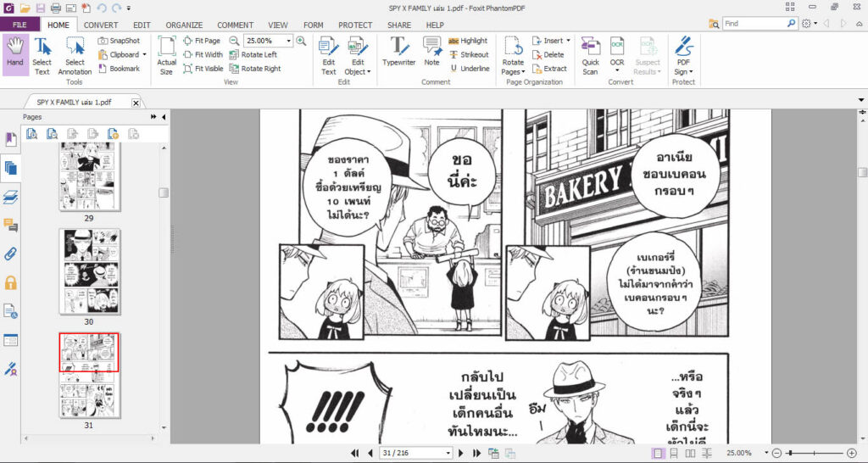The height and width of the screenshot is (463, 868).
Task: Switch to the SHARE tab
Action: tap(399, 25)
